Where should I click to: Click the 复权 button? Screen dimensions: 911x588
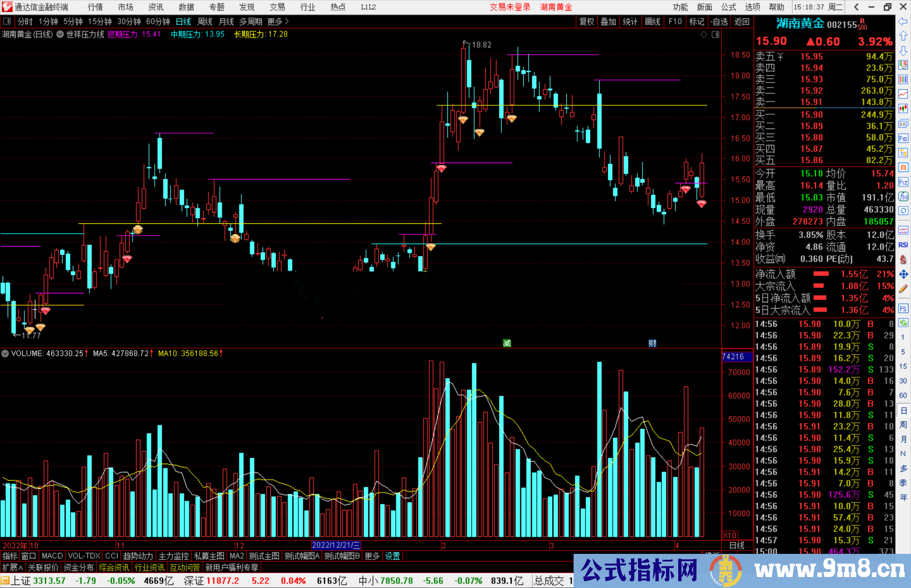[586, 21]
